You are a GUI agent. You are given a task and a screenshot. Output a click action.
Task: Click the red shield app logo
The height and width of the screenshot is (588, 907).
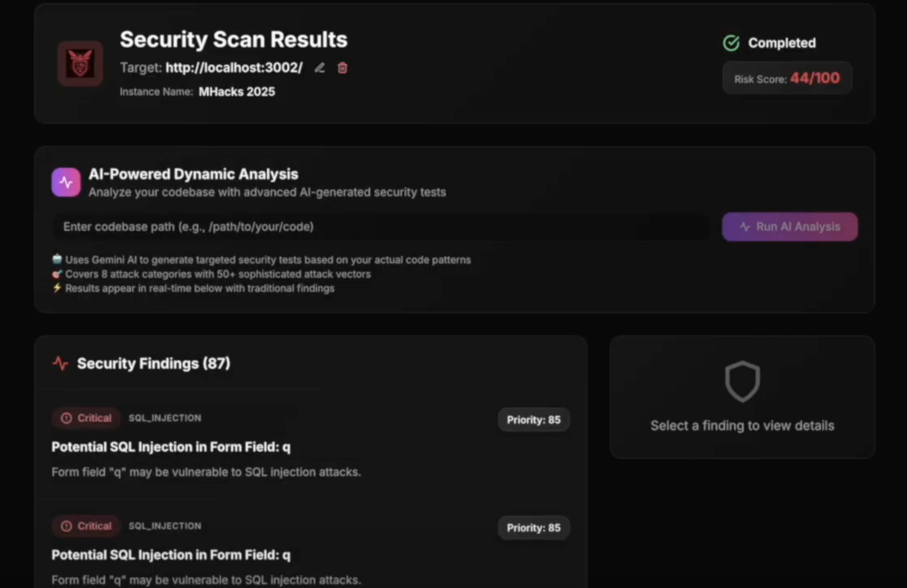tap(80, 64)
